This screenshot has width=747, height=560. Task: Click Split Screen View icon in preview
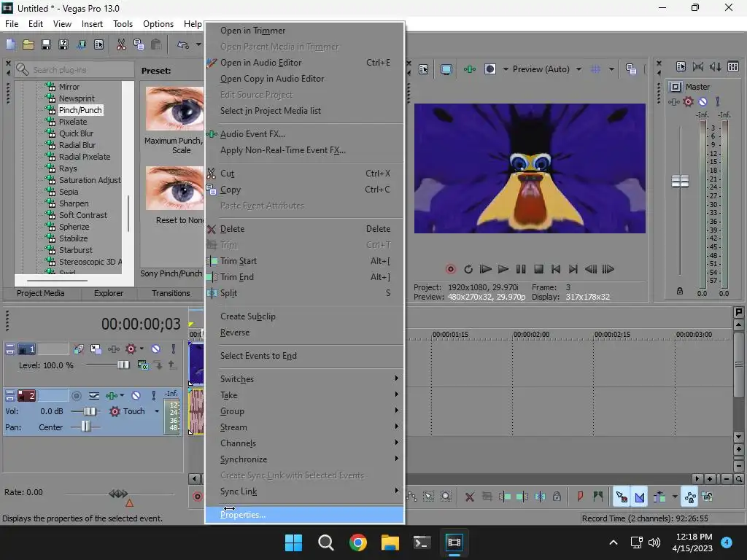(x=489, y=69)
